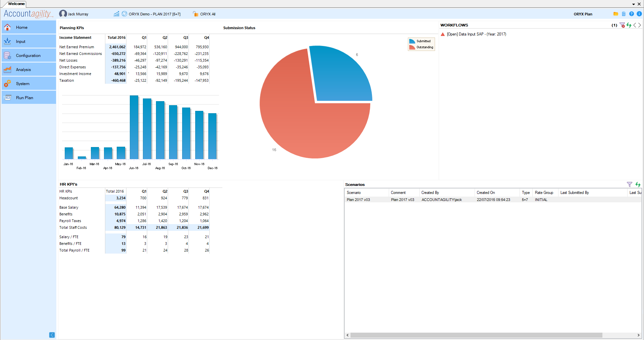Launch Run Plan from sidebar
644x340 pixels.
click(29, 98)
